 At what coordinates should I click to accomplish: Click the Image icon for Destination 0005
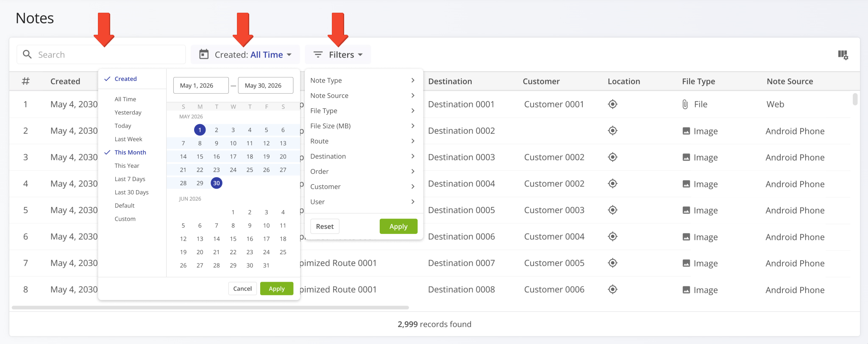click(x=686, y=210)
